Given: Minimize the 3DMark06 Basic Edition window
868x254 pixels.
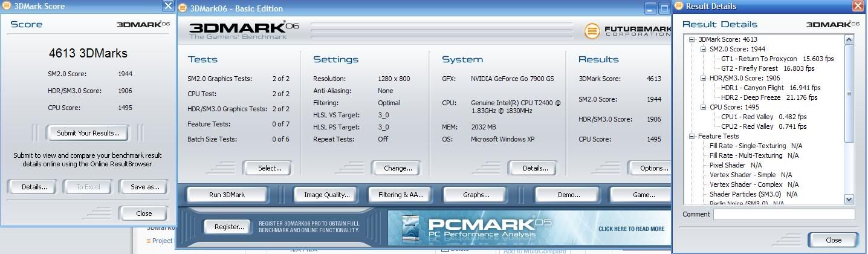Looking at the screenshot, I should 649,8.
